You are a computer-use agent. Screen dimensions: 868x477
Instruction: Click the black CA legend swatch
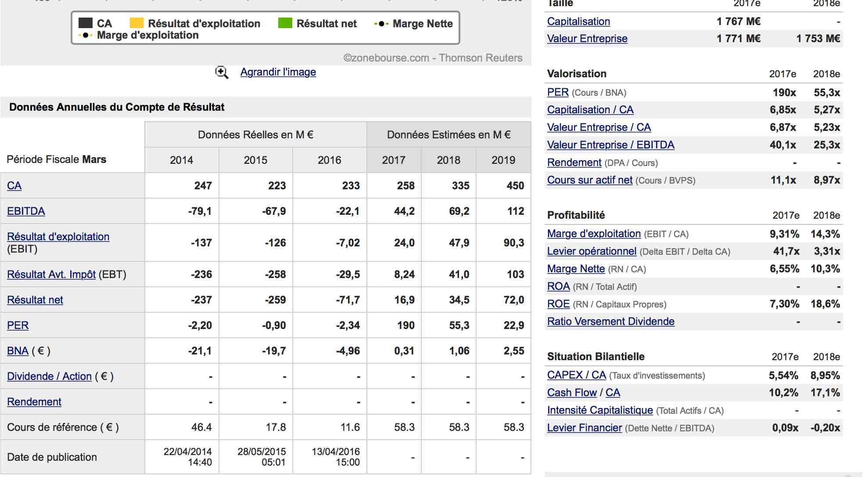click(86, 23)
